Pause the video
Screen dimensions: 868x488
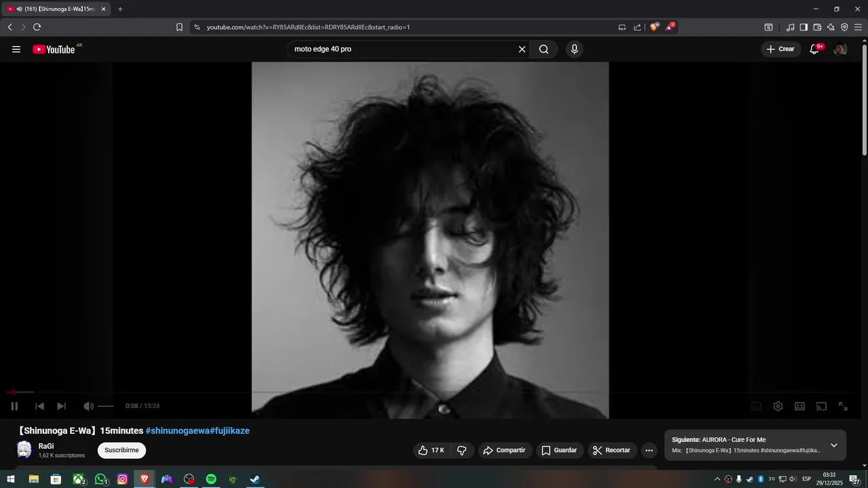coord(14,406)
